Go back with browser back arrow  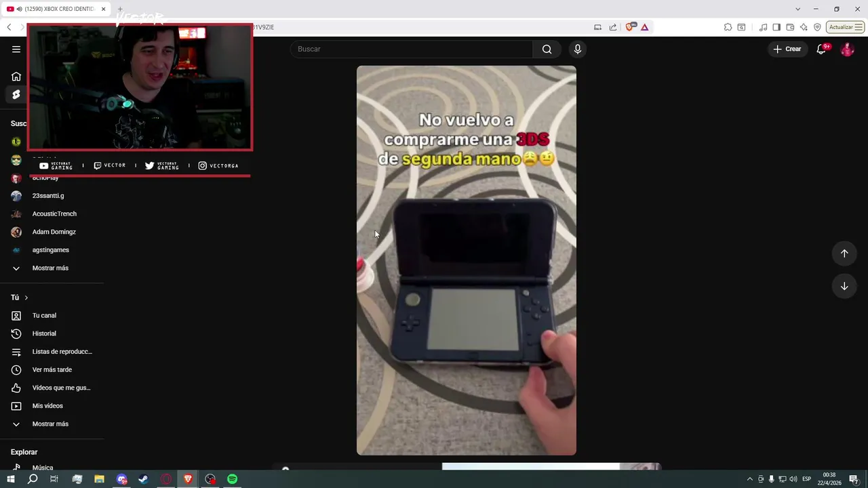(x=9, y=27)
